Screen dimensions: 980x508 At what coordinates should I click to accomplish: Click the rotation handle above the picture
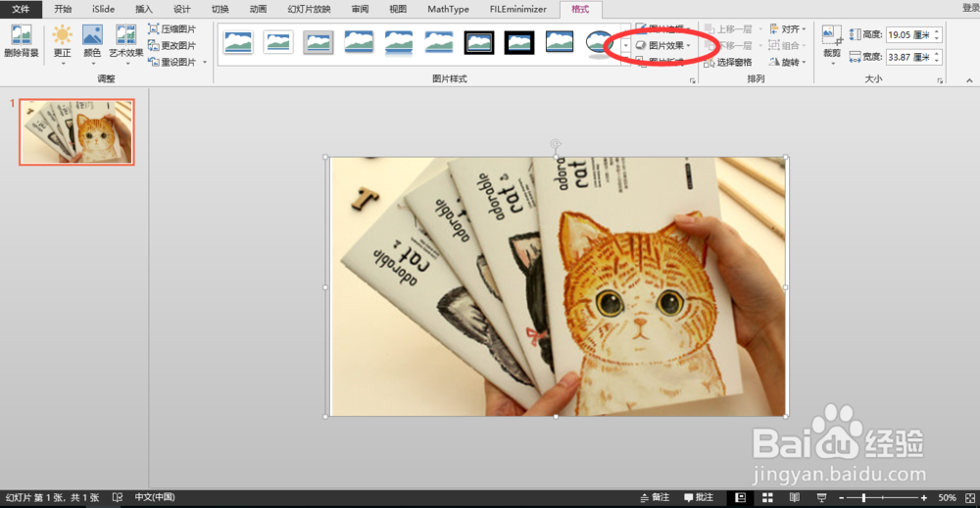pos(555,144)
